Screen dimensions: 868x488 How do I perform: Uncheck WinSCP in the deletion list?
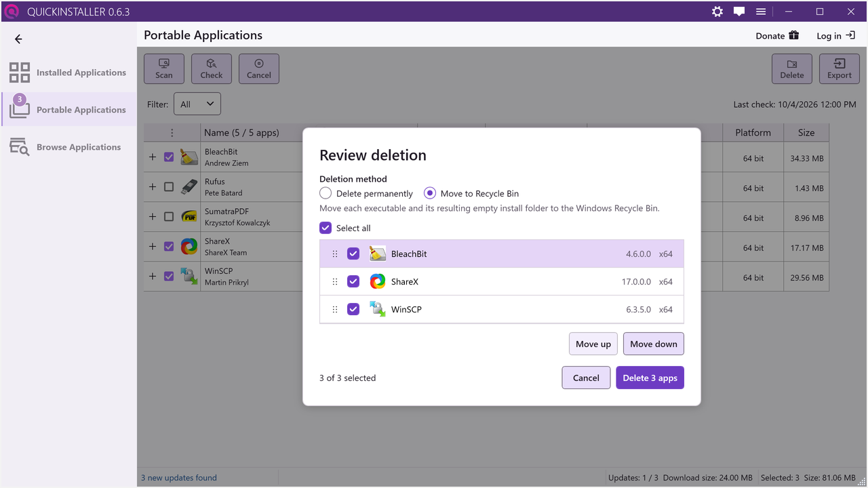tap(353, 309)
